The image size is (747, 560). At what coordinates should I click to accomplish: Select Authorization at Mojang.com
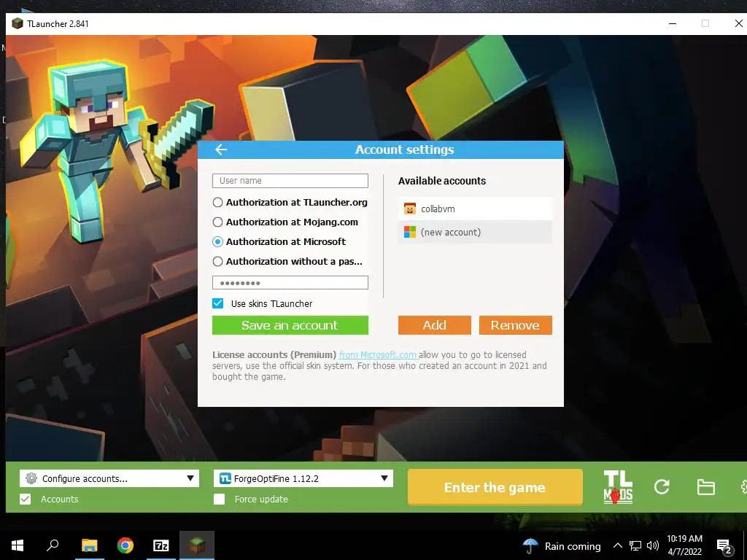coord(217,222)
